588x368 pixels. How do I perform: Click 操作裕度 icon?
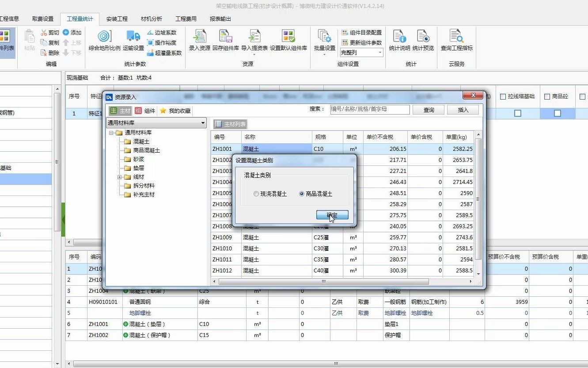coord(150,42)
